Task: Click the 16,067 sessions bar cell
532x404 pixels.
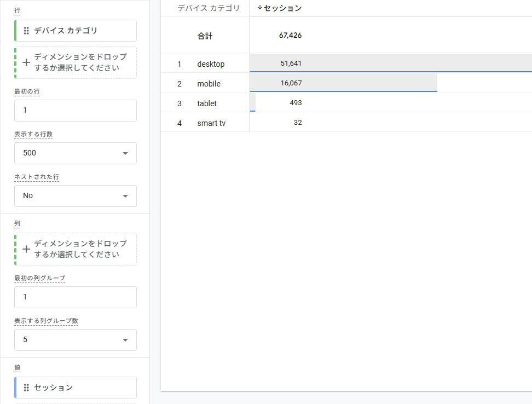Action: coord(291,83)
